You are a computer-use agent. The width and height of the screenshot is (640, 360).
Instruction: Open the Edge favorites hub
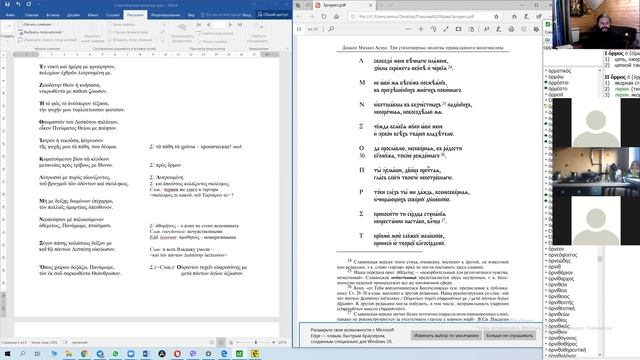[x=514, y=17]
